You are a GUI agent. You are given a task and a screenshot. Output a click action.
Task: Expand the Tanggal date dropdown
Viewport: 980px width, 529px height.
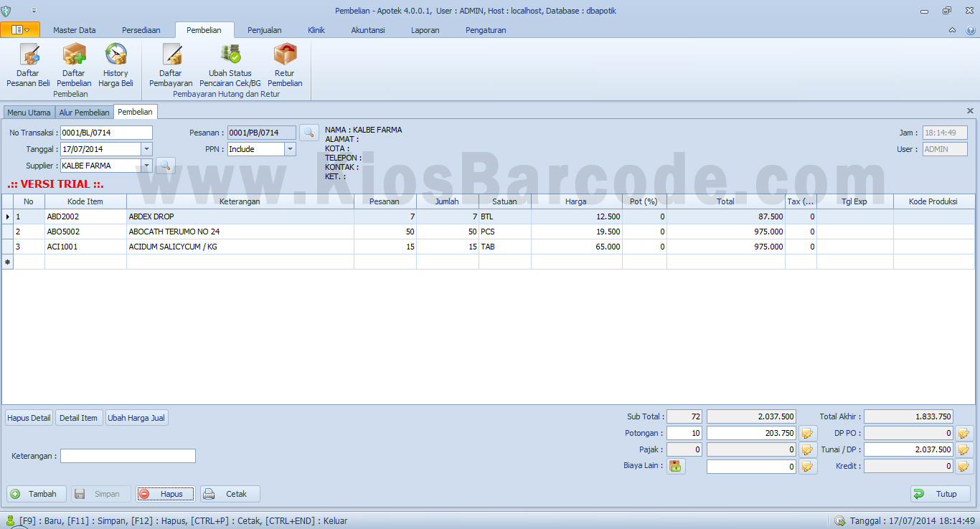(146, 149)
